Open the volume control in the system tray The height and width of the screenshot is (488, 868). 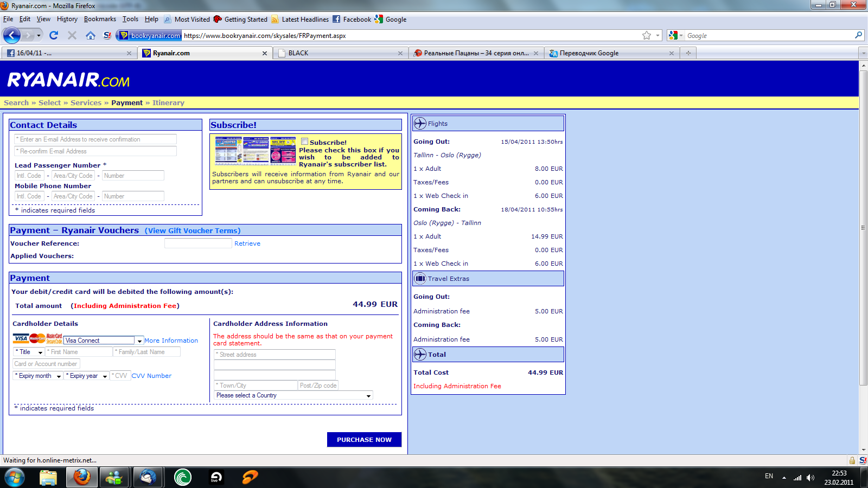click(810, 478)
